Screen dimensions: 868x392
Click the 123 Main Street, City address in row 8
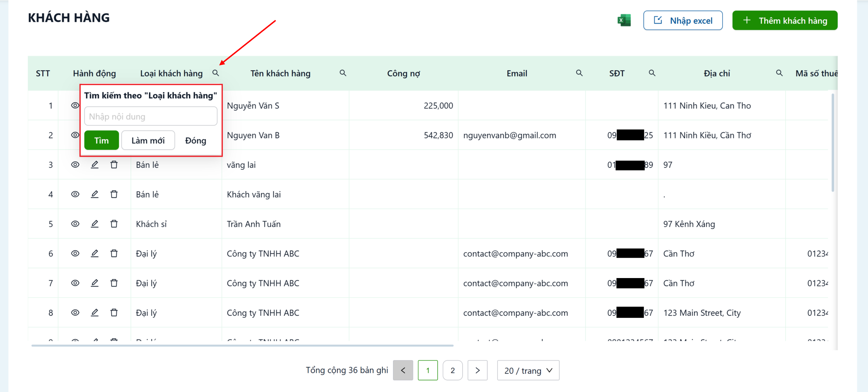tap(702, 313)
